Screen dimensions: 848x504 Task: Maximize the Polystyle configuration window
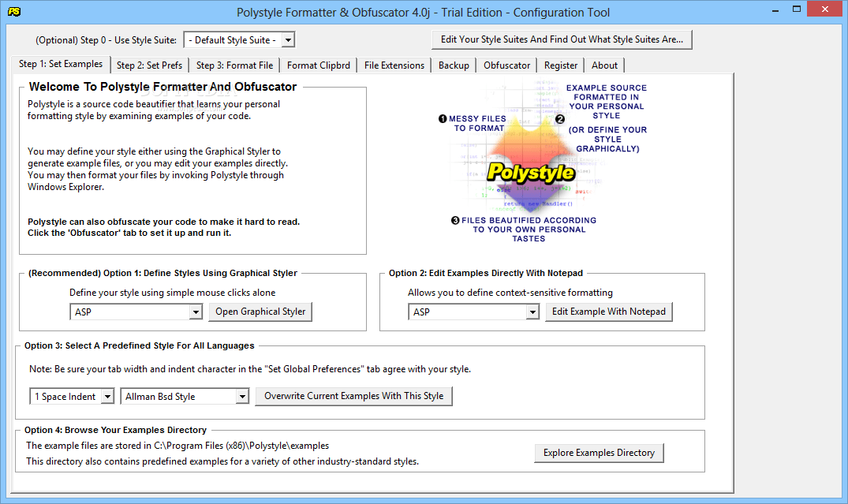797,9
